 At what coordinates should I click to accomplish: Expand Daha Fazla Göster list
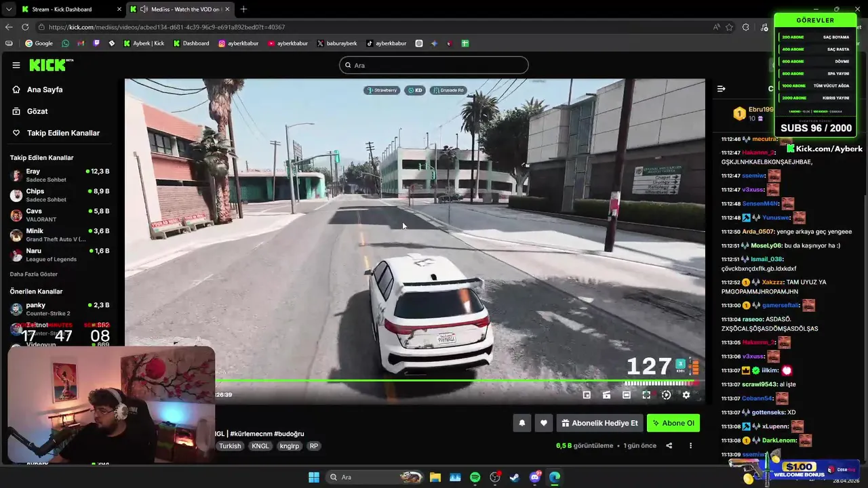click(34, 274)
